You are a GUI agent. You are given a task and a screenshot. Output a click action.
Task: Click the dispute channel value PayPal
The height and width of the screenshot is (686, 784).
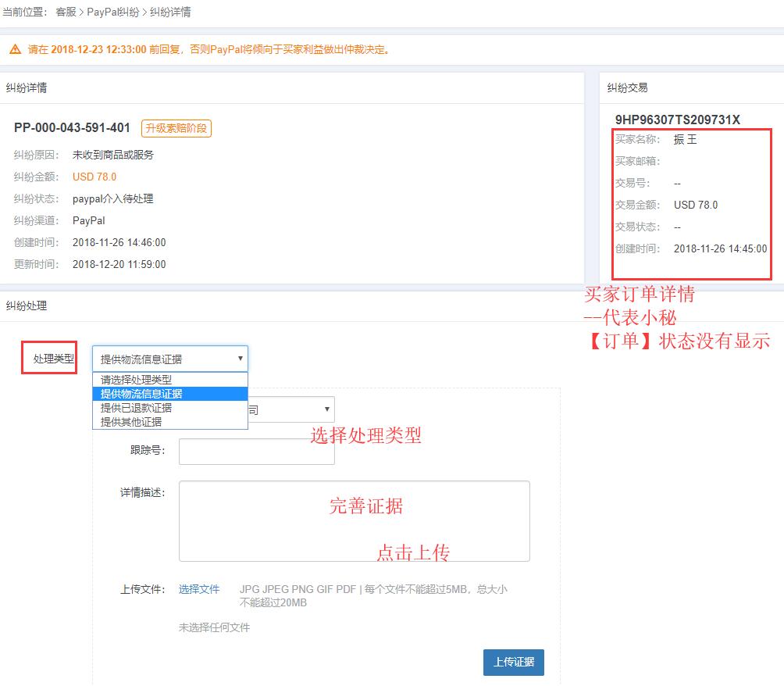88,220
